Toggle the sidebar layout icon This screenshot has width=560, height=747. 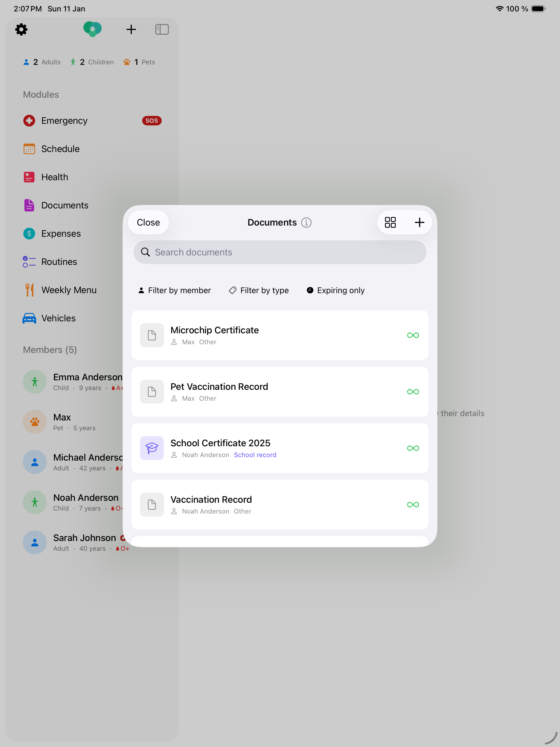[x=162, y=29]
